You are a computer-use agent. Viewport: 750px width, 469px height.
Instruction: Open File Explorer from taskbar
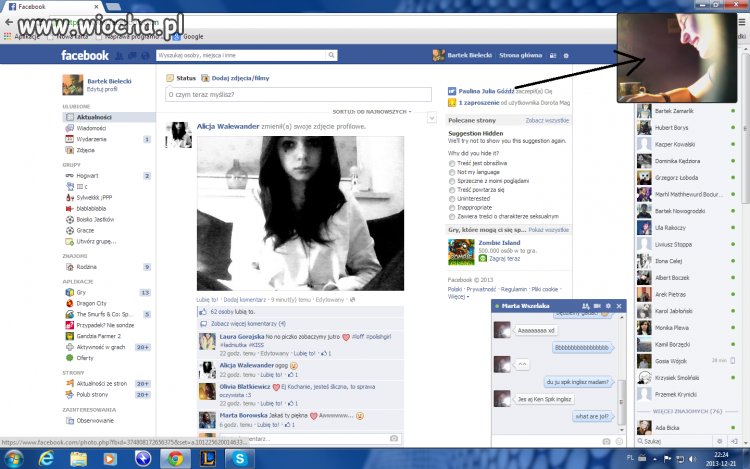(x=78, y=459)
